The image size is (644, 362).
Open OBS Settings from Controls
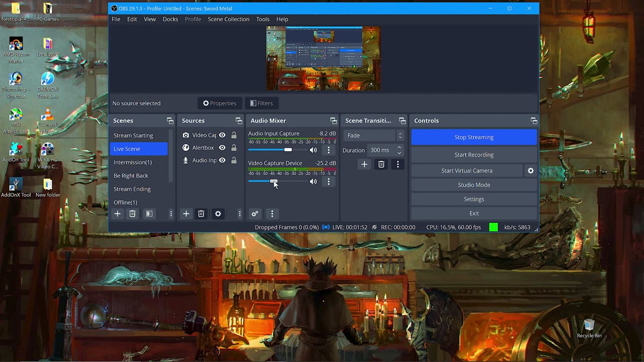(x=474, y=199)
